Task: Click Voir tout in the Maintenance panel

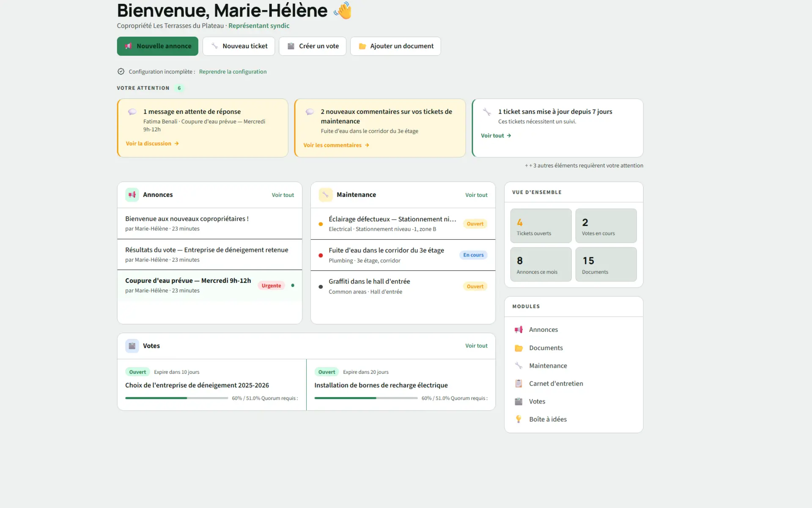Action: [x=476, y=195]
